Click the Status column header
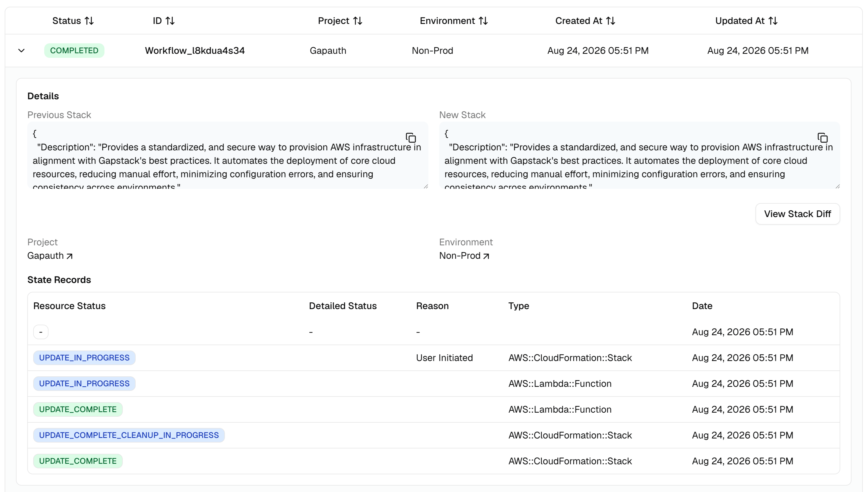This screenshot has height=492, width=868. tap(73, 21)
